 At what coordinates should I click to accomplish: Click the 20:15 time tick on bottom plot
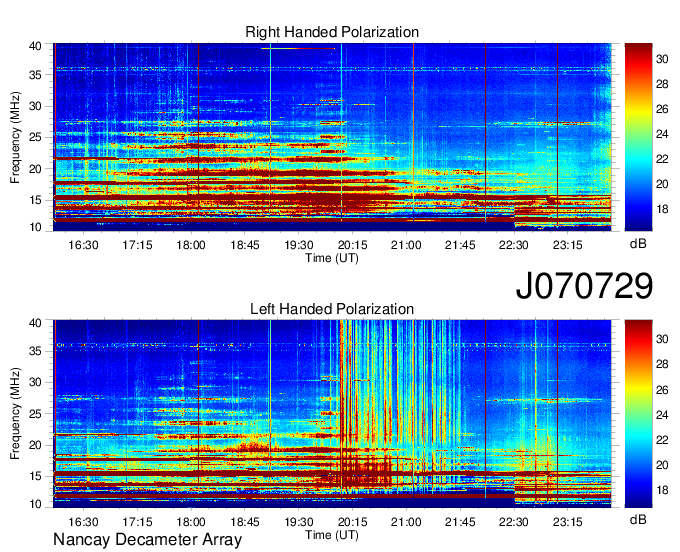(353, 522)
